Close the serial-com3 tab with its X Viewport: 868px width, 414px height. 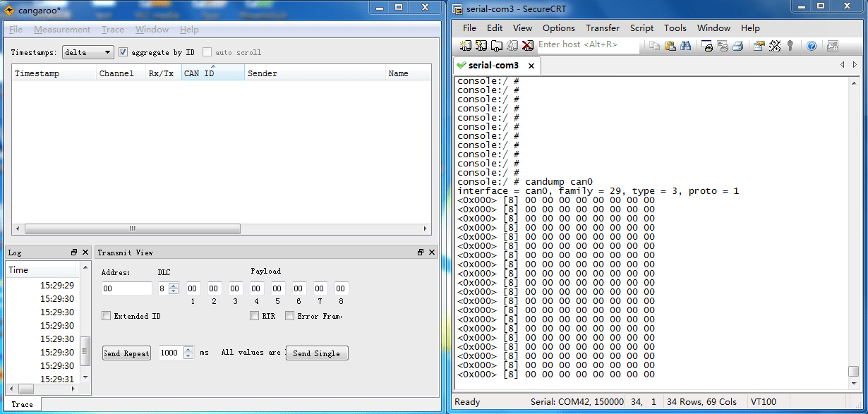531,66
